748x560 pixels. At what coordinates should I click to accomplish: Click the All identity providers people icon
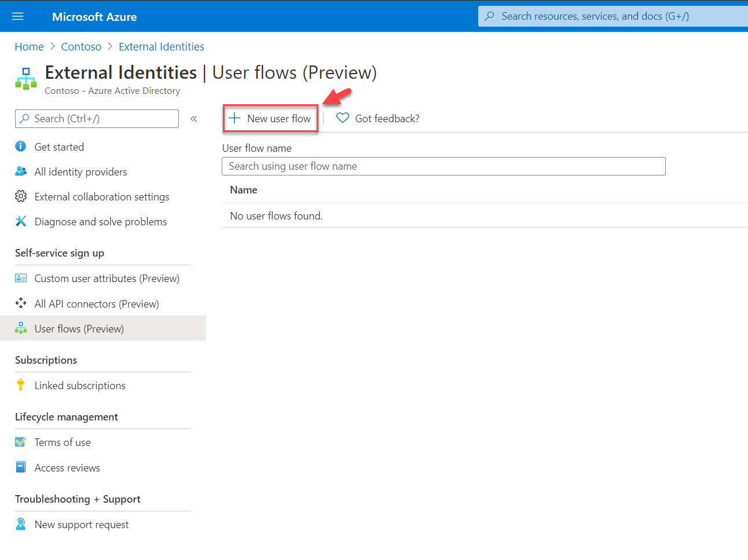tap(21, 171)
